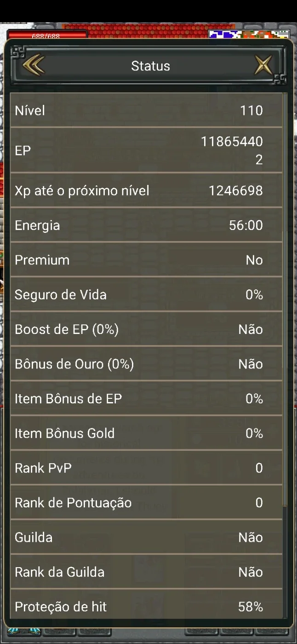Click the red health bar 688/688

47,34
